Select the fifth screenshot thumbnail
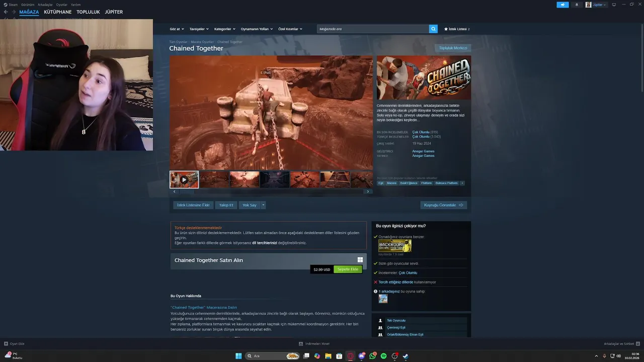Viewport: 644px width, 362px height. (x=305, y=179)
